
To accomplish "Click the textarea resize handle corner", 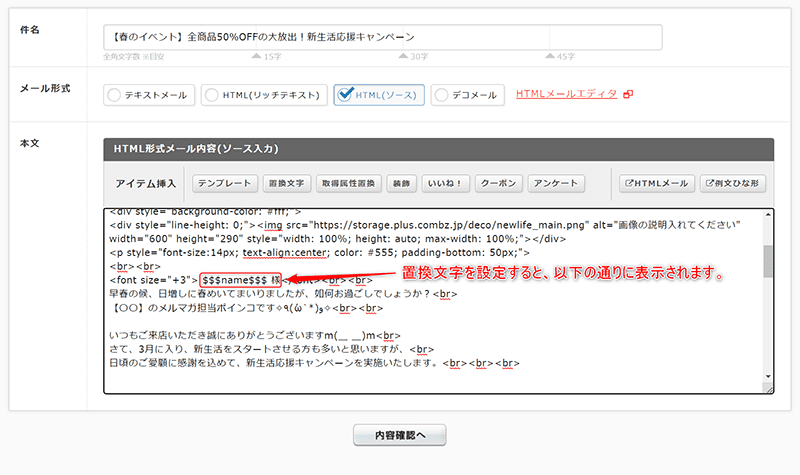I will (x=768, y=388).
